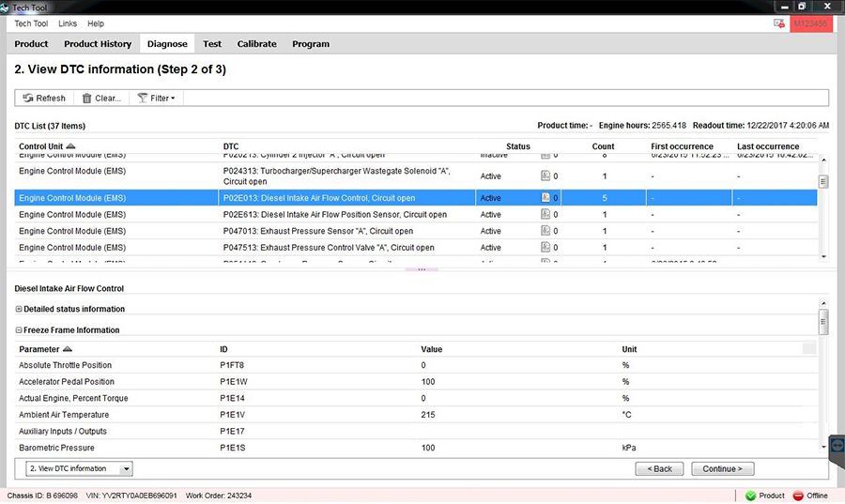Click the Clear trash can icon
Viewport: 845px width, 504px height.
(87, 98)
